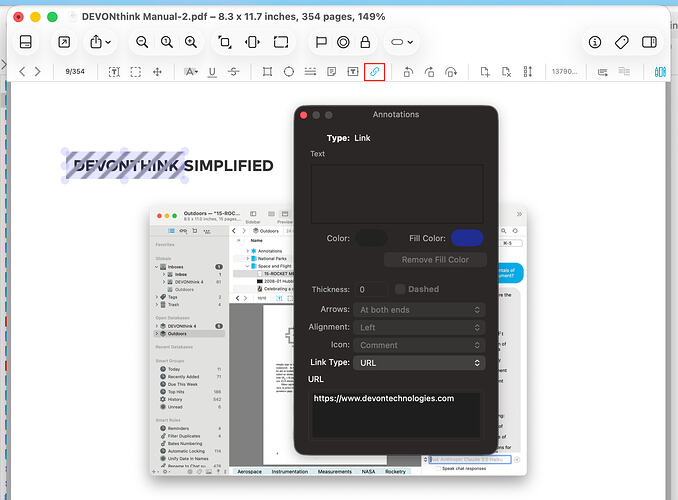
Task: Select the link annotation tool
Action: [x=374, y=72]
